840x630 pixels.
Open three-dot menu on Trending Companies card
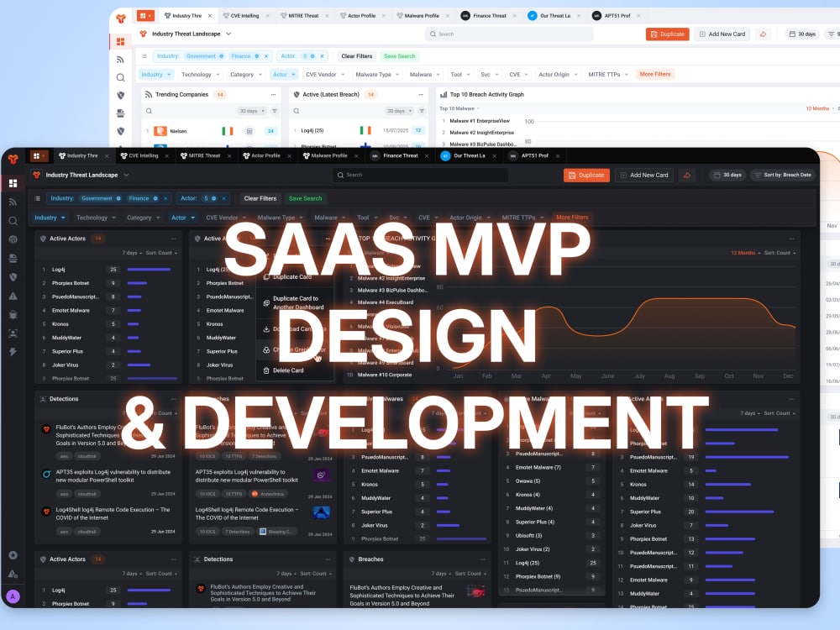click(273, 94)
